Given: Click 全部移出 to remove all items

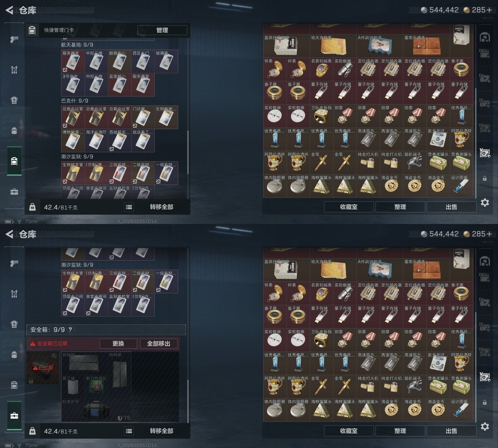Looking at the screenshot, I should (159, 343).
